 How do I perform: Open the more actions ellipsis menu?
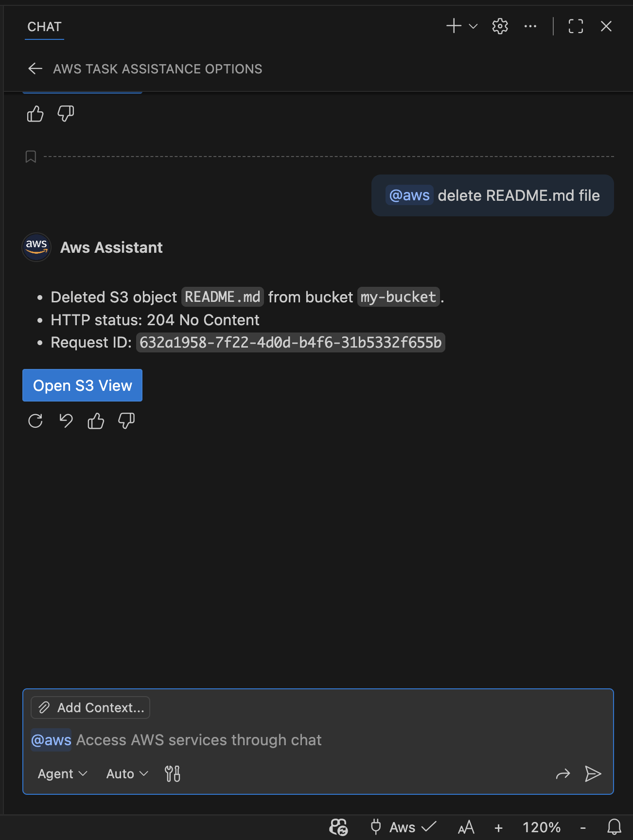pos(530,26)
